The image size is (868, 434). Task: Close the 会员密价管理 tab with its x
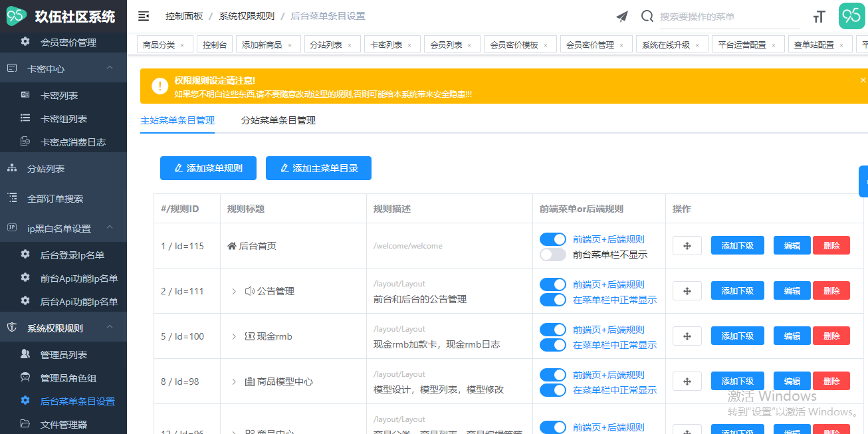(x=621, y=45)
